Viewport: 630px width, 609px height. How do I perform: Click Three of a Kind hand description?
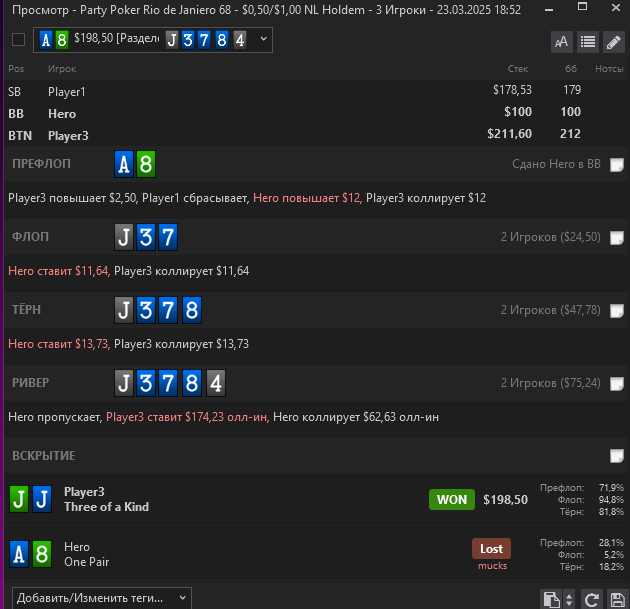(x=106, y=507)
